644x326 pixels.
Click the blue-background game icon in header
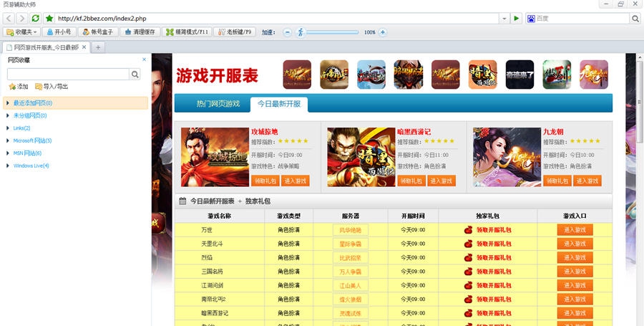tap(371, 75)
